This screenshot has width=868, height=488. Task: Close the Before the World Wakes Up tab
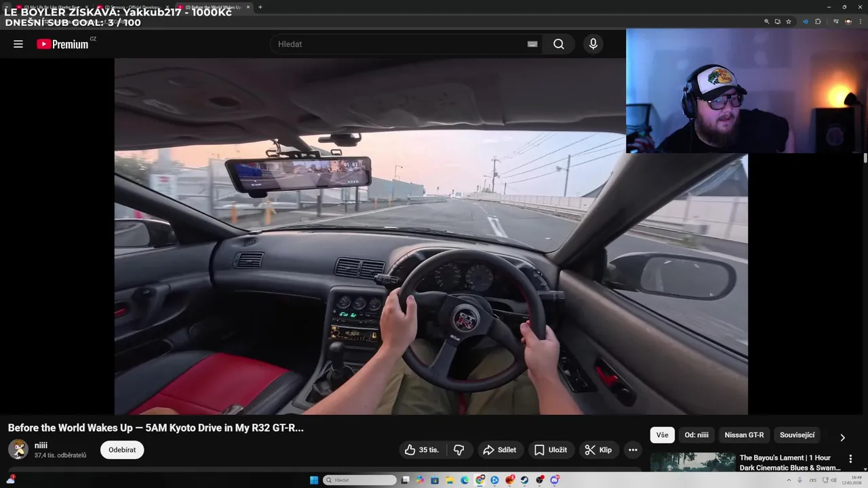(x=248, y=7)
